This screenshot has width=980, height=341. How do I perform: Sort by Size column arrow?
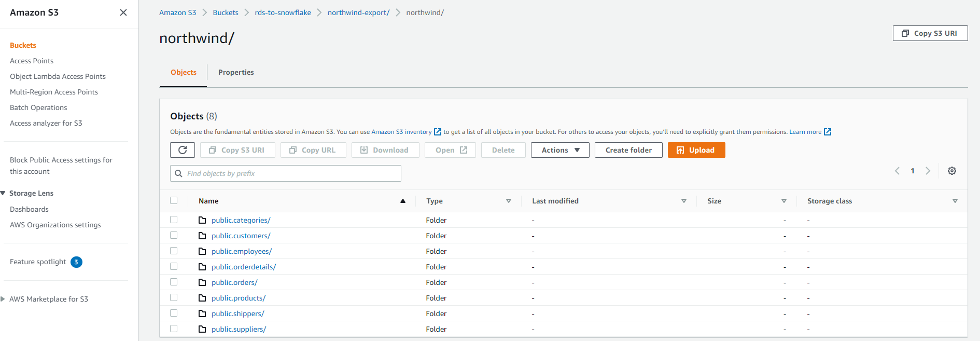click(x=784, y=201)
